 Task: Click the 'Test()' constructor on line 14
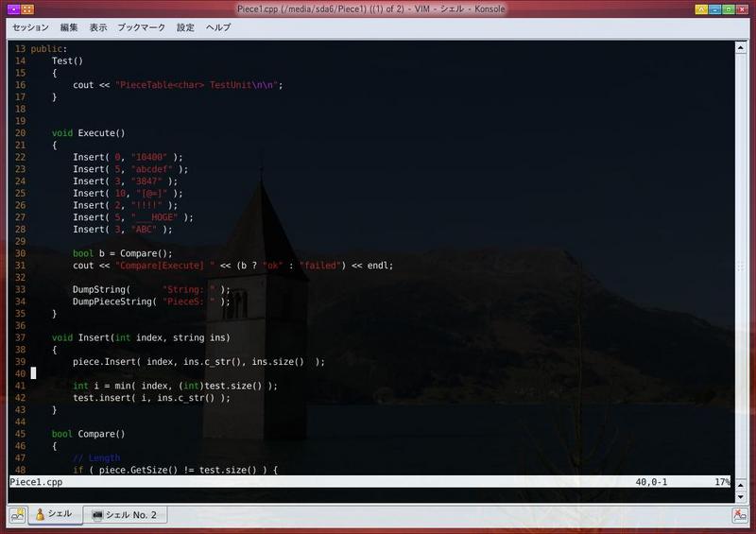67,60
